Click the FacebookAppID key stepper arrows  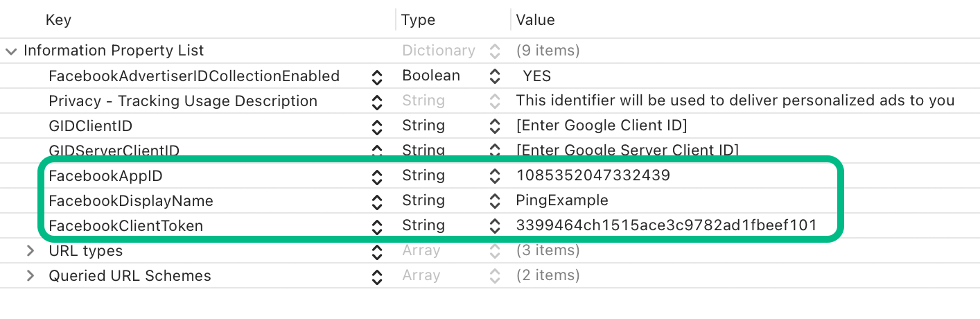click(376, 176)
